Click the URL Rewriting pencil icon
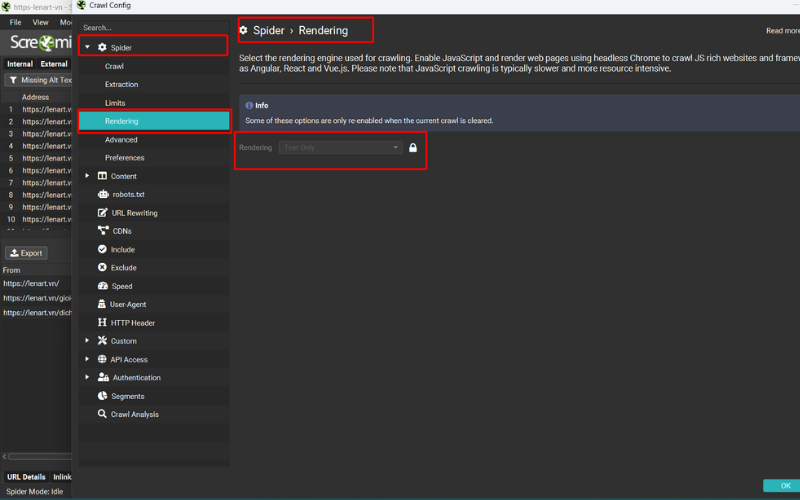Viewport: 800px width, 500px height. pos(102,213)
